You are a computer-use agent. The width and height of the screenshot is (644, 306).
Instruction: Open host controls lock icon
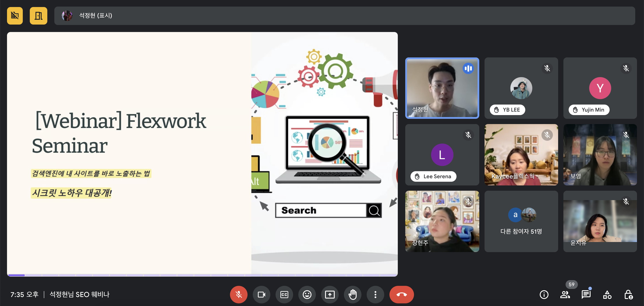(628, 294)
